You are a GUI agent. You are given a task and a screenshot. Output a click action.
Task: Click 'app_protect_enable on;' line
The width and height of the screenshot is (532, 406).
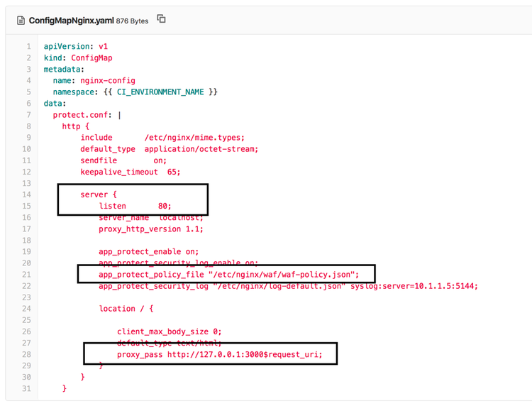pos(149,252)
